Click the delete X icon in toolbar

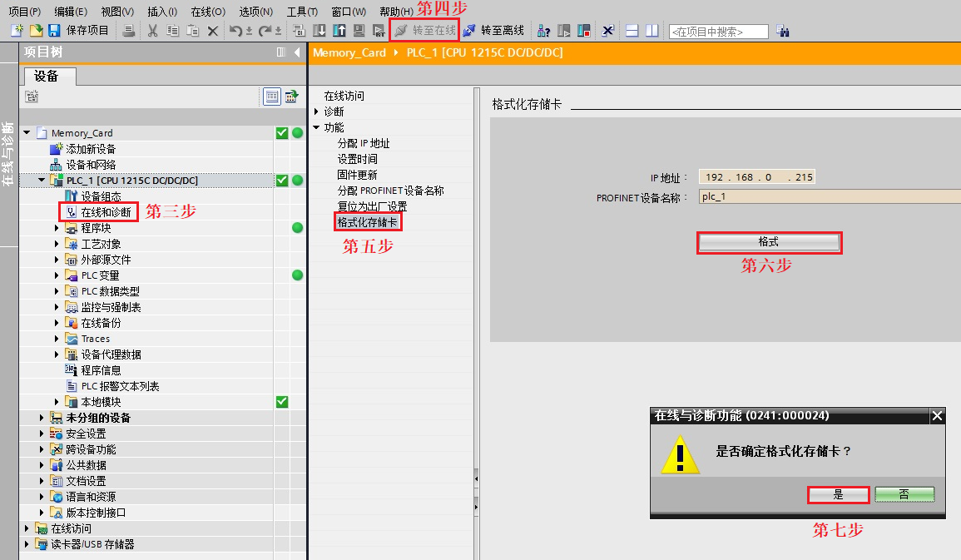click(213, 31)
